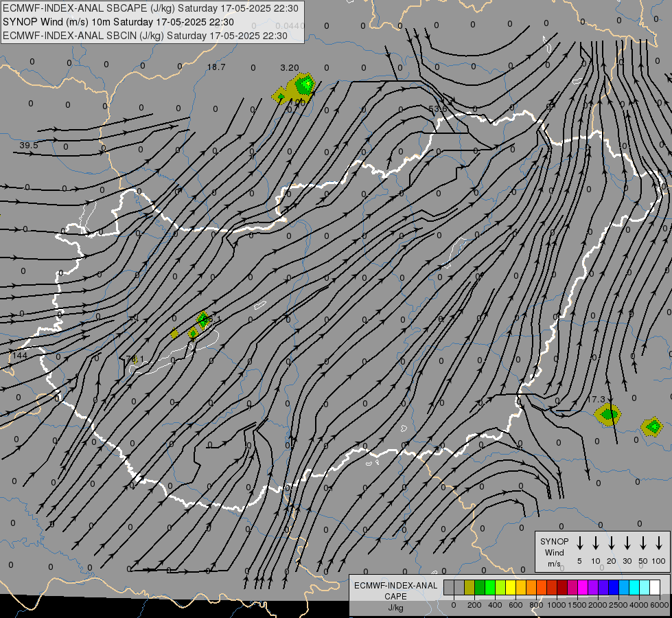
Task: Choose the bright magenta CAPE legend swatch
Action: 583,587
